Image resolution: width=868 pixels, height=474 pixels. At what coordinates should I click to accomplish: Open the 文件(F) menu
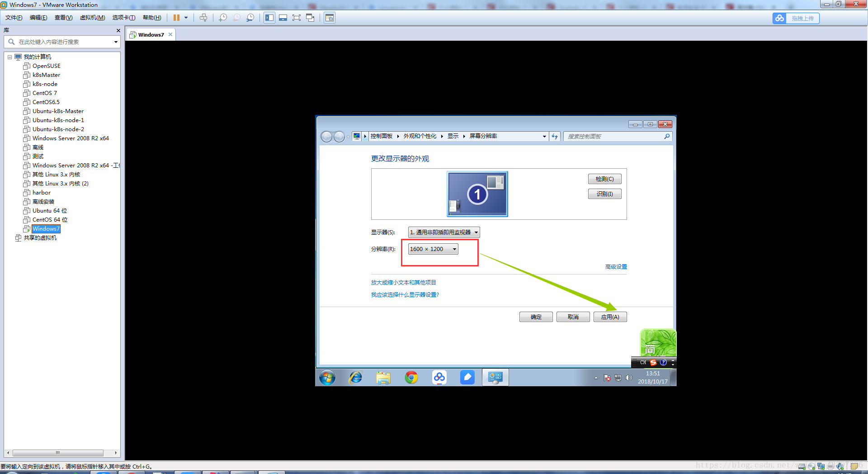point(14,18)
